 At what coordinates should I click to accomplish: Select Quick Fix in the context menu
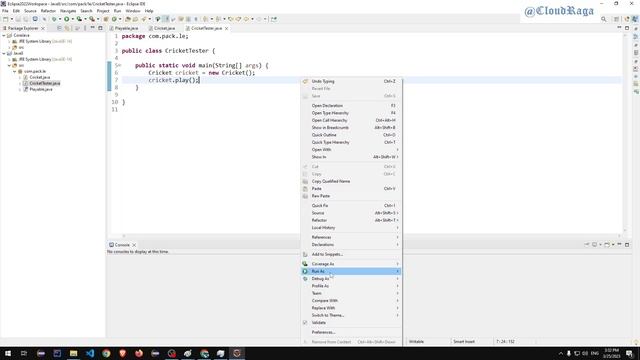click(x=351, y=205)
